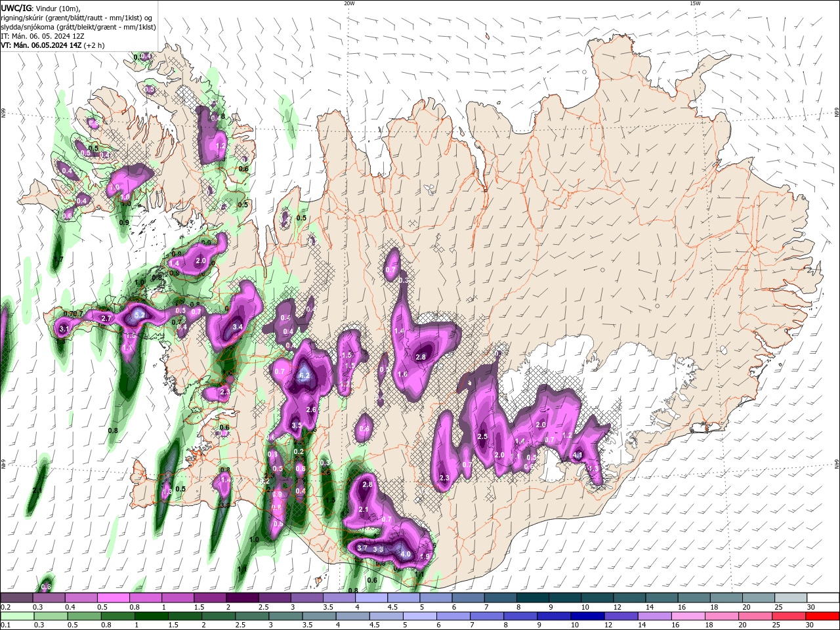Click the 'rigning/skúrir' description line in the header
Viewport: 840px width, 630px height.
pyautogui.click(x=76, y=18)
